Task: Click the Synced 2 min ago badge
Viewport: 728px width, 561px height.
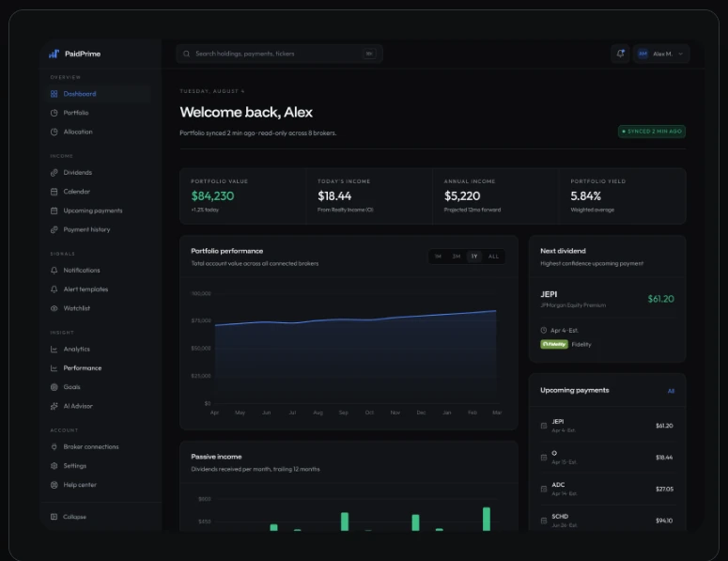Action: (652, 132)
